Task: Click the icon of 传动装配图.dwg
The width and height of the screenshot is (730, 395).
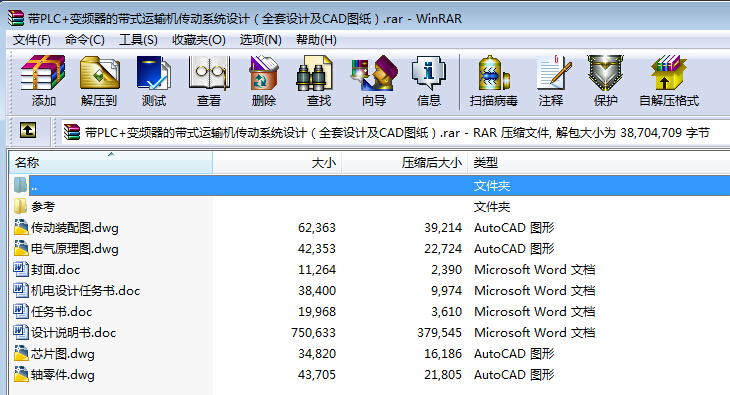Action: [21, 227]
